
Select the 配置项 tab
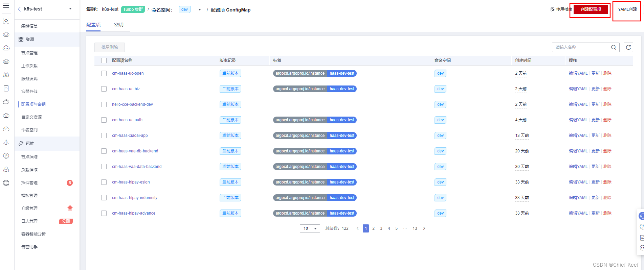(93, 25)
